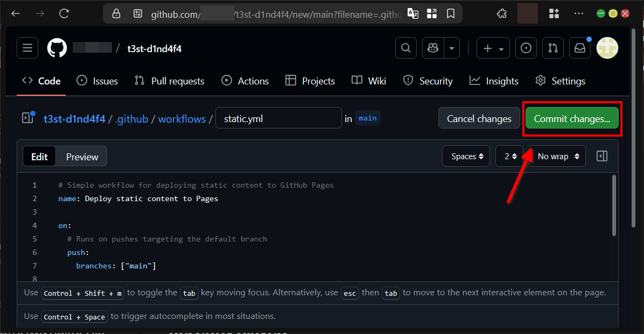The height and width of the screenshot is (334, 644).
Task: Open the search magnifier icon
Action: point(405,48)
